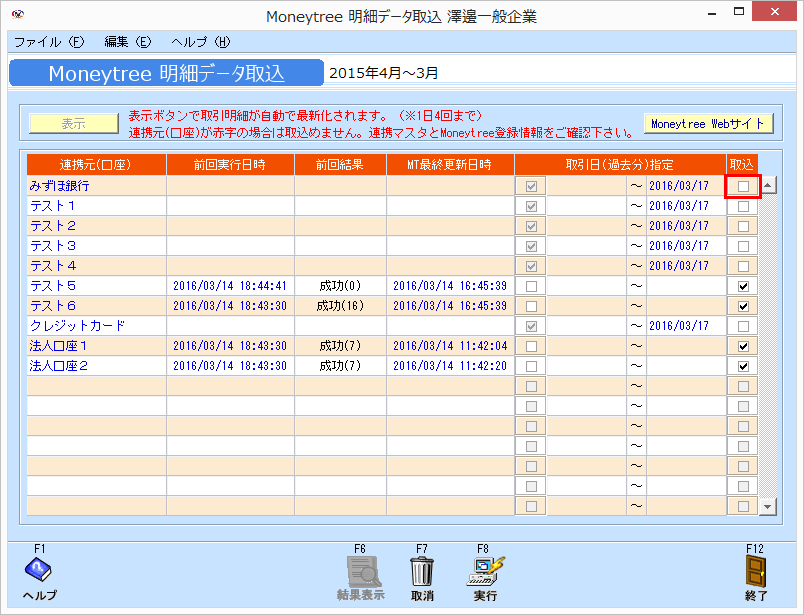Uncheck the 取込 checkbox for テスト5
Viewport: 804px width, 615px height.
[742, 285]
